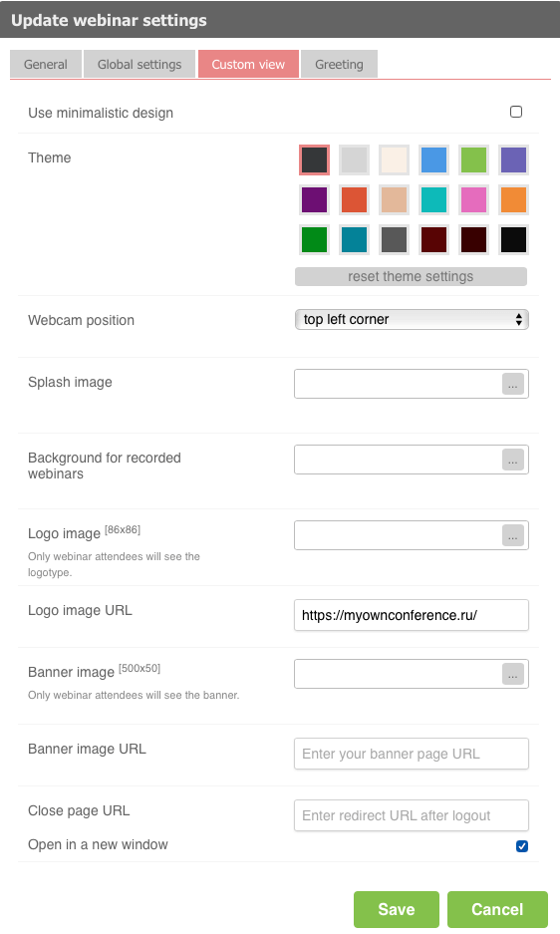Enable the Use minimalistic design checkbox
The height and width of the screenshot is (934, 560).
[516, 112]
